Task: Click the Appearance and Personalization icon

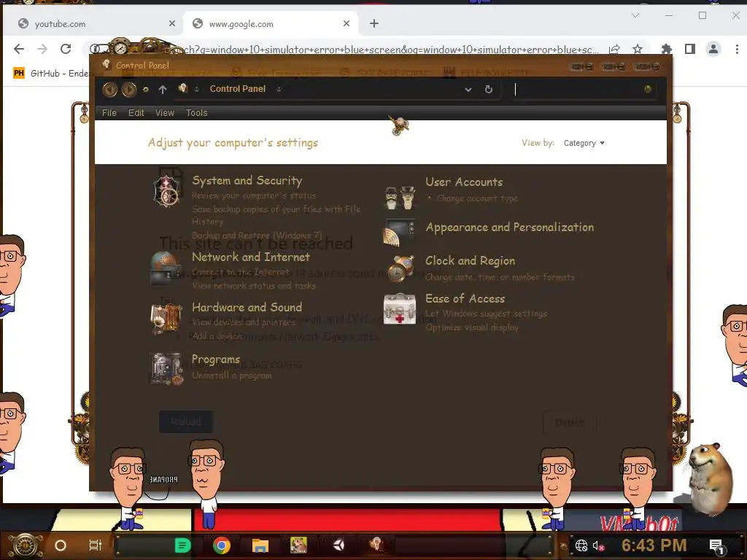Action: pos(399,233)
